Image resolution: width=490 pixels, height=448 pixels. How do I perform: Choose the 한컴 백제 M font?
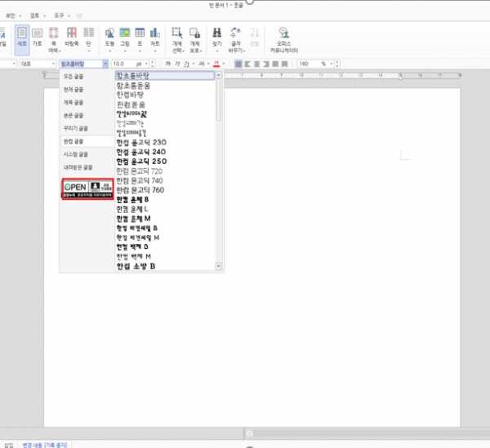tap(165, 256)
